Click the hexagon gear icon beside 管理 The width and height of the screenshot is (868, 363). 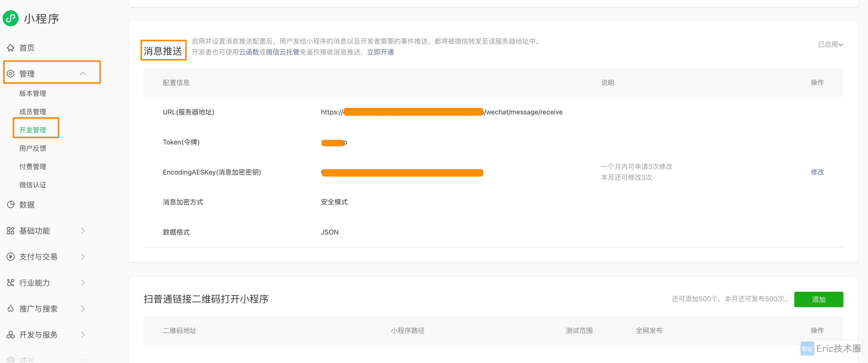pyautogui.click(x=11, y=74)
